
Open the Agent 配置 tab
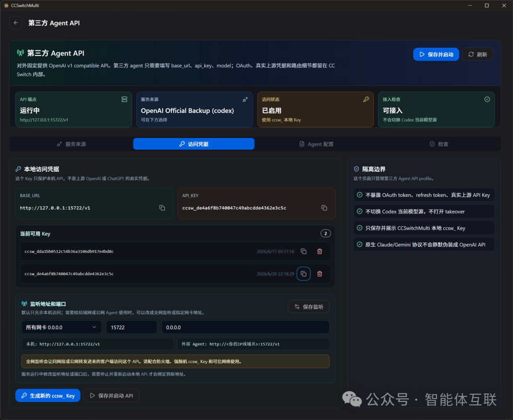[x=316, y=144]
